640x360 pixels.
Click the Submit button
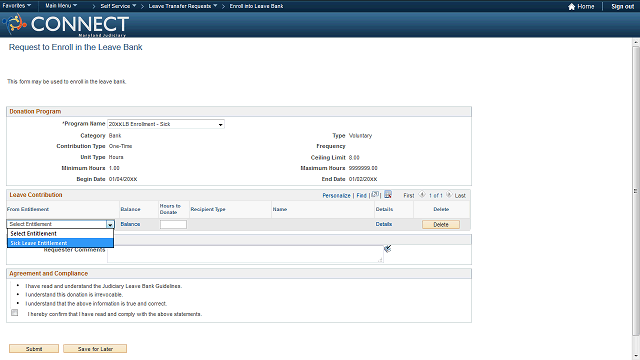click(34, 349)
